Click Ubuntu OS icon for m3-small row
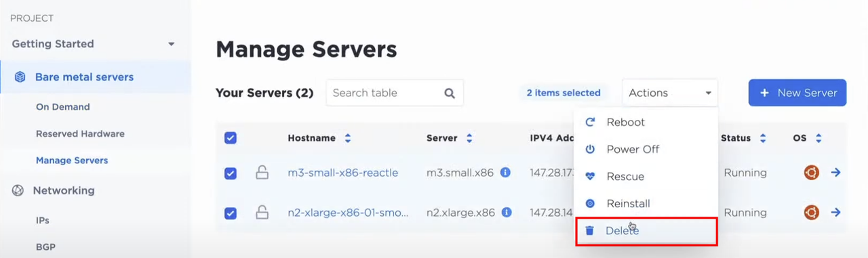Screen dimensions: 868x258 tap(811, 173)
